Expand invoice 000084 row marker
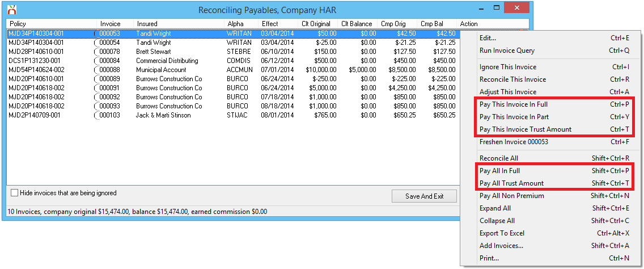The image size is (644, 269). pos(96,61)
